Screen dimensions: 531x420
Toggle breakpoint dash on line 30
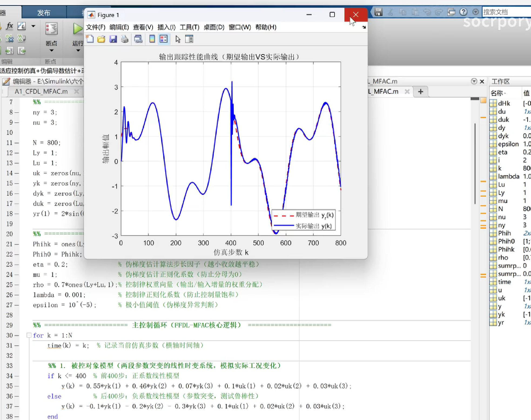click(x=17, y=335)
